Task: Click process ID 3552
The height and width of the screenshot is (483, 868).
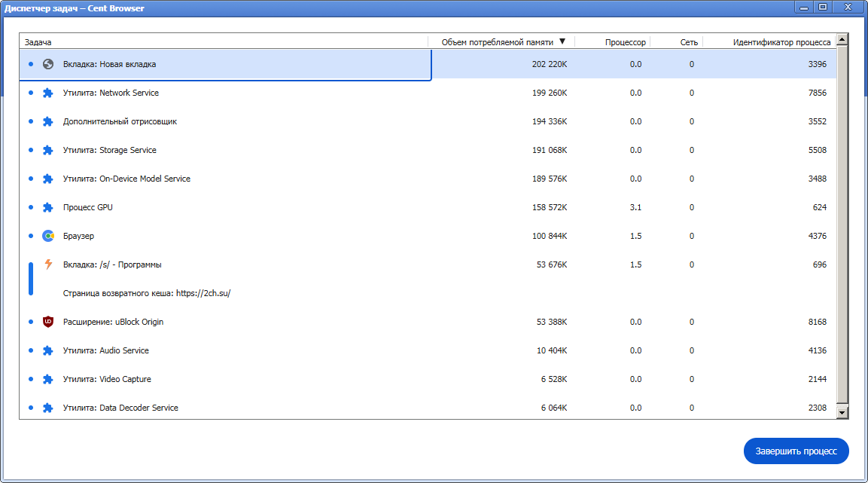Action: point(817,122)
